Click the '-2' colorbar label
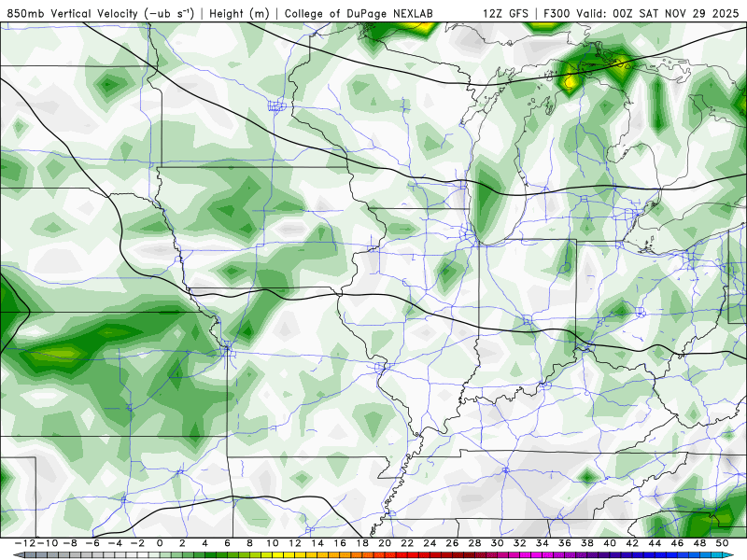747x560 pixels. (137, 543)
